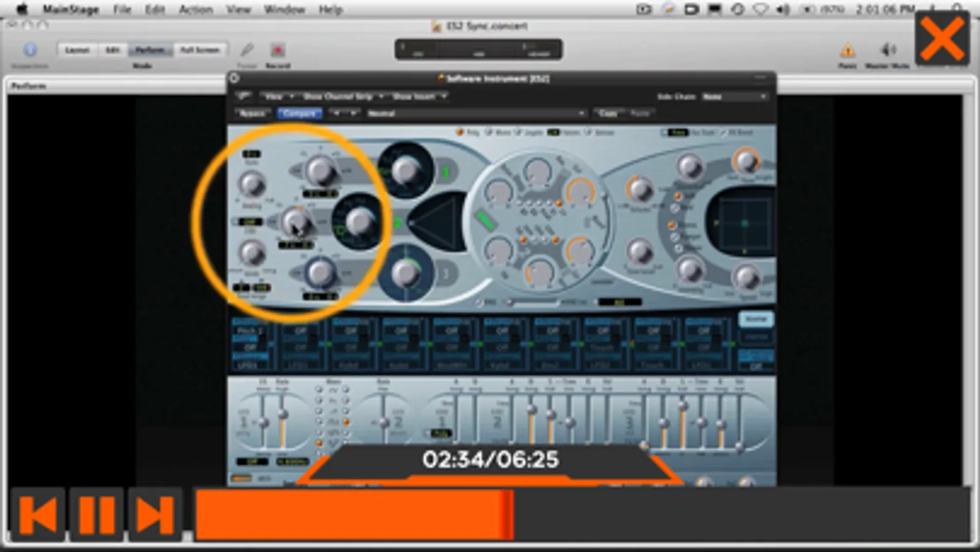
Task: Click the link icon in plugin header
Action: (x=244, y=96)
